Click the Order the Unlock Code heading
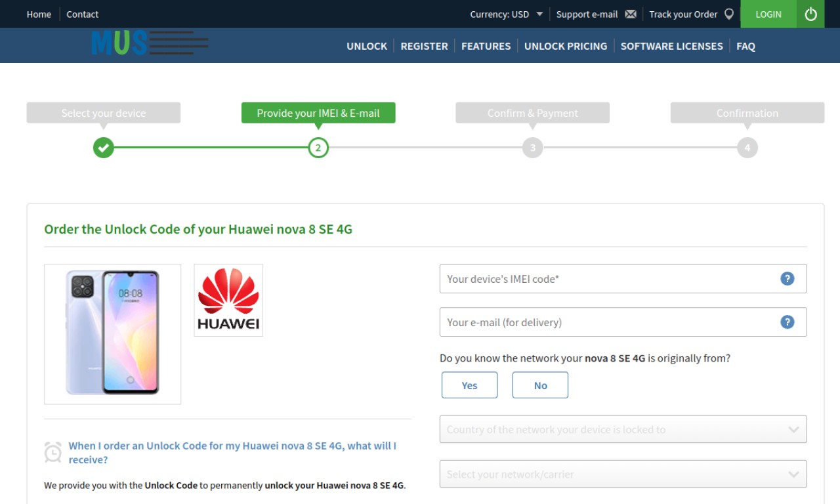840x504 pixels. point(198,229)
